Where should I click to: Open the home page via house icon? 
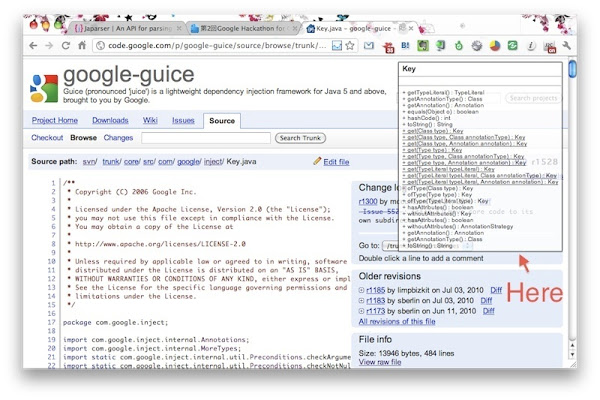(82, 46)
